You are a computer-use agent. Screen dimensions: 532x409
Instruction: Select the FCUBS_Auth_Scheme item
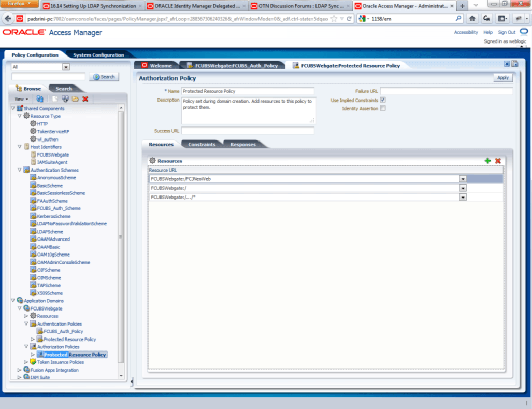click(x=59, y=208)
